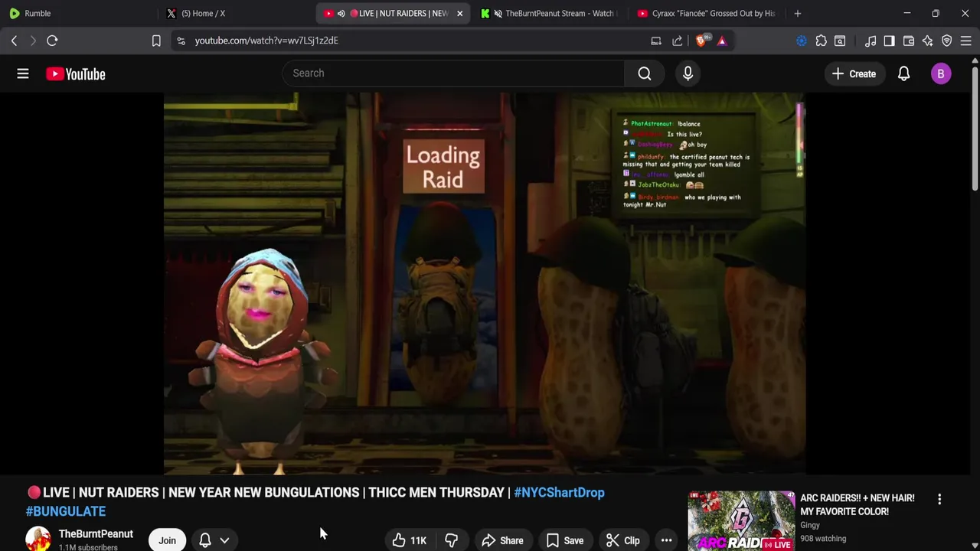Open the browser extensions puzzle icon

click(821, 41)
